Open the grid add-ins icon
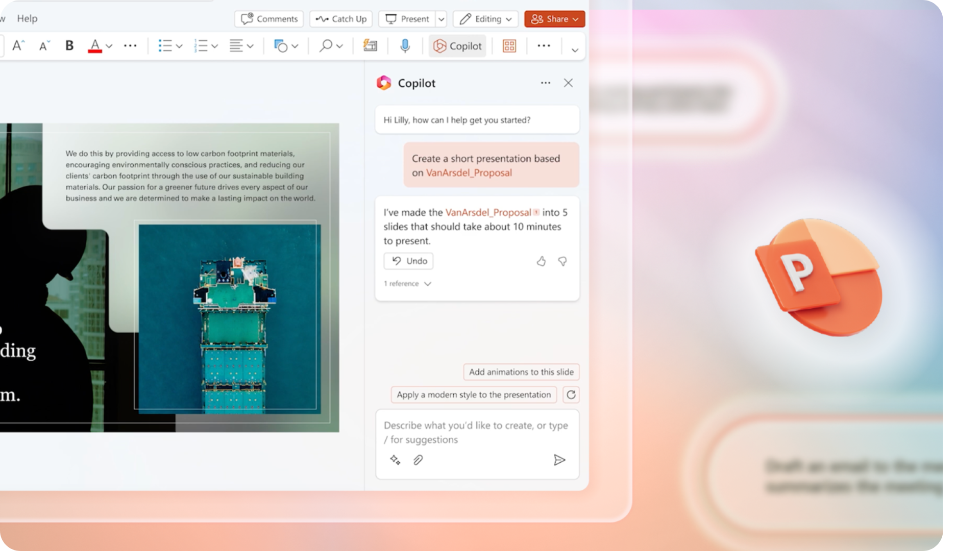Image resolution: width=980 pixels, height=551 pixels. (509, 46)
